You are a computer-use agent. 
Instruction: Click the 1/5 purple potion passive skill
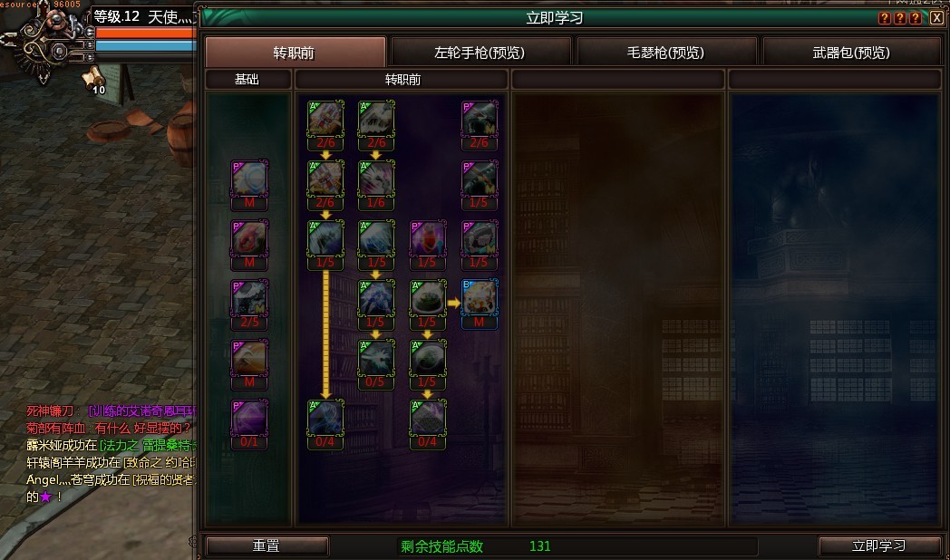[427, 239]
